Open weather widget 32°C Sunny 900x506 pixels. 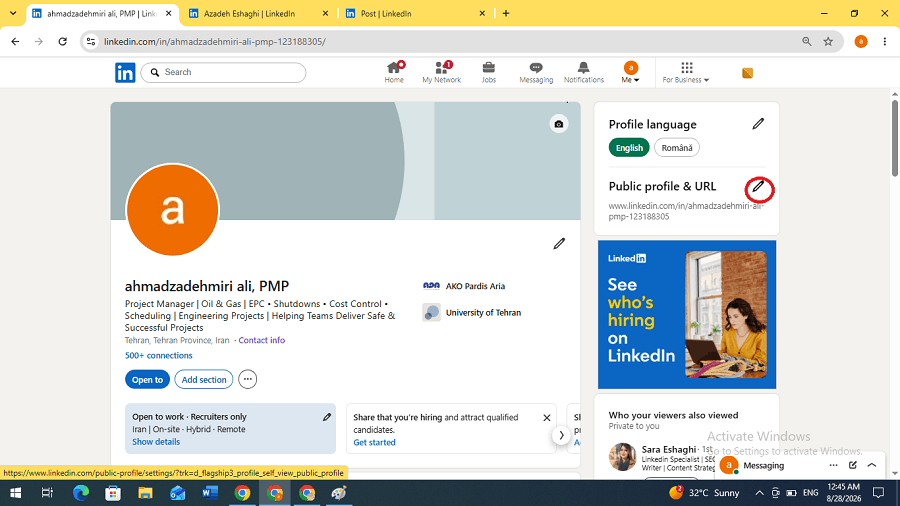click(x=704, y=493)
